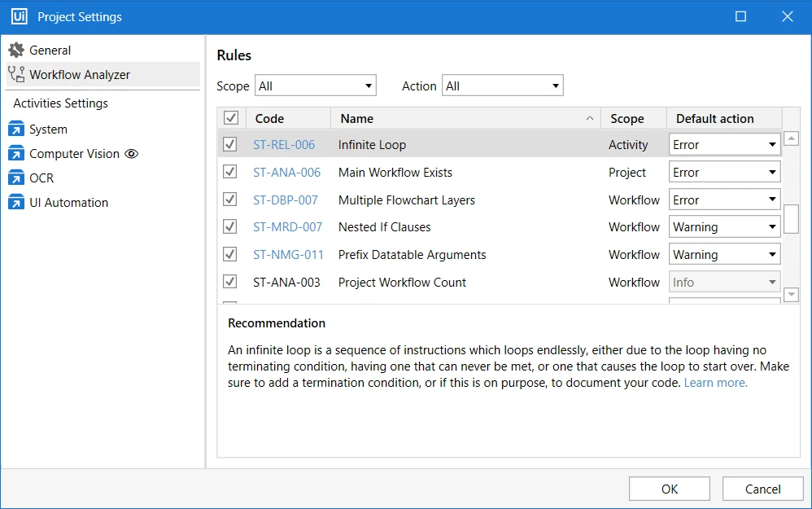
Task: Toggle the select-all rules checkbox in header
Action: [x=231, y=117]
